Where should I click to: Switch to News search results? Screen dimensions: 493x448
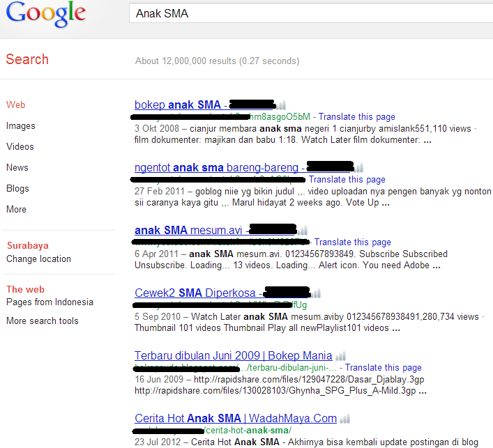click(17, 167)
